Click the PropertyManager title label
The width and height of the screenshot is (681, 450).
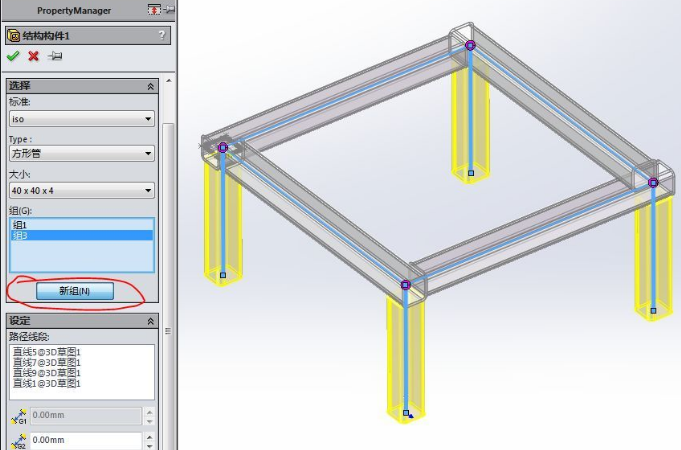(x=74, y=10)
